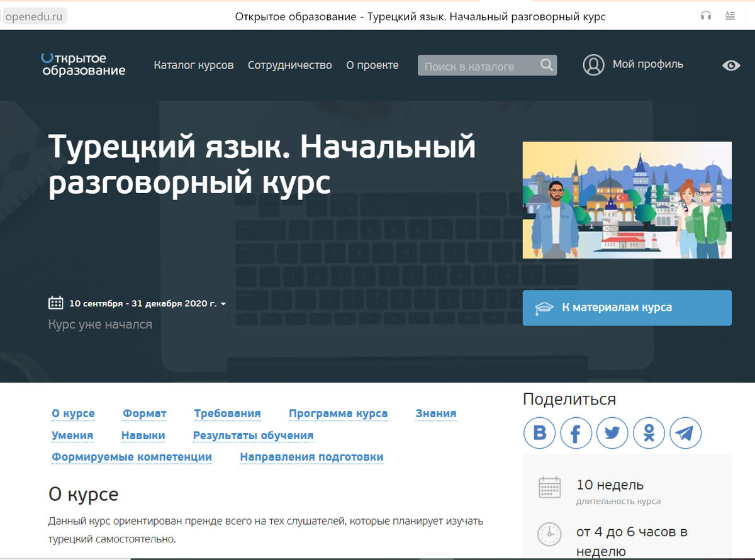This screenshot has height=560, width=755.
Task: Select О проекте in the navigation
Action: 372,65
